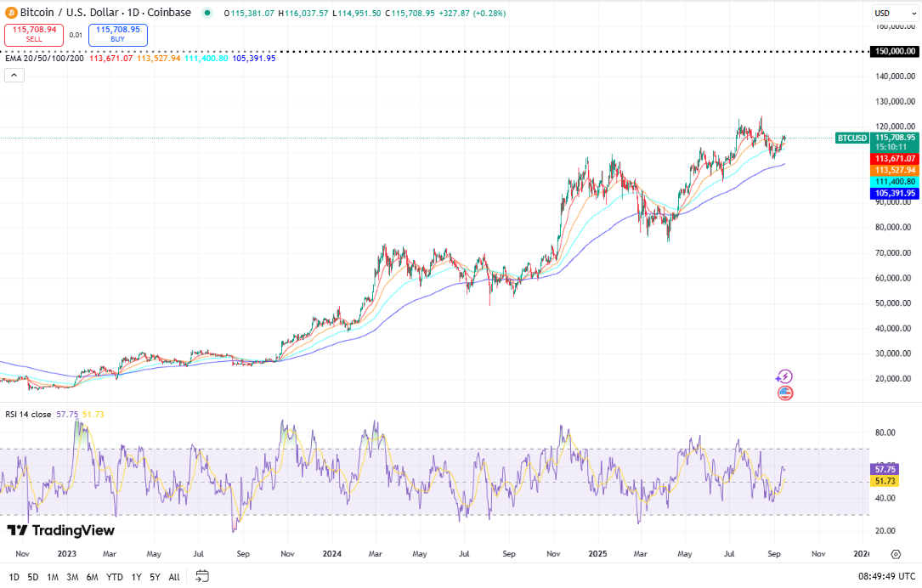Click the RSI 14 close indicator label
Screen dimensions: 922x588
pos(28,415)
